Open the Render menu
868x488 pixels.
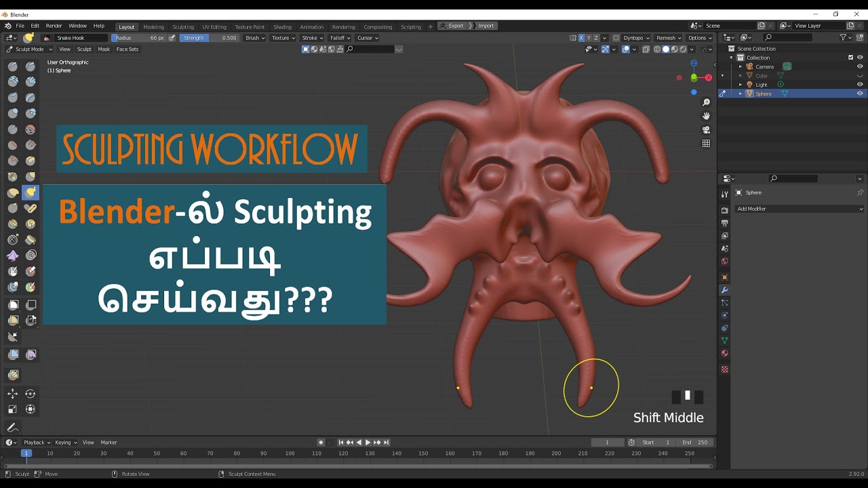54,26
